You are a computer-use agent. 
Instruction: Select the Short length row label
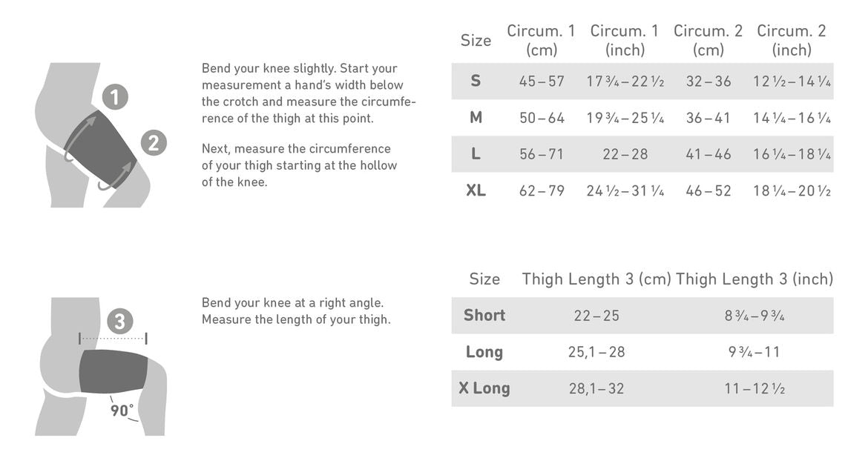[484, 315]
